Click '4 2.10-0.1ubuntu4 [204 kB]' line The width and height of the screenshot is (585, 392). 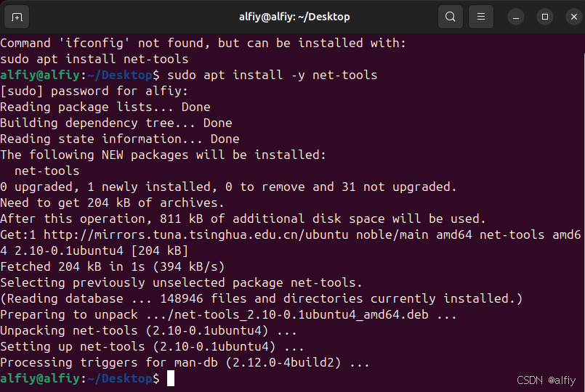[x=94, y=250]
